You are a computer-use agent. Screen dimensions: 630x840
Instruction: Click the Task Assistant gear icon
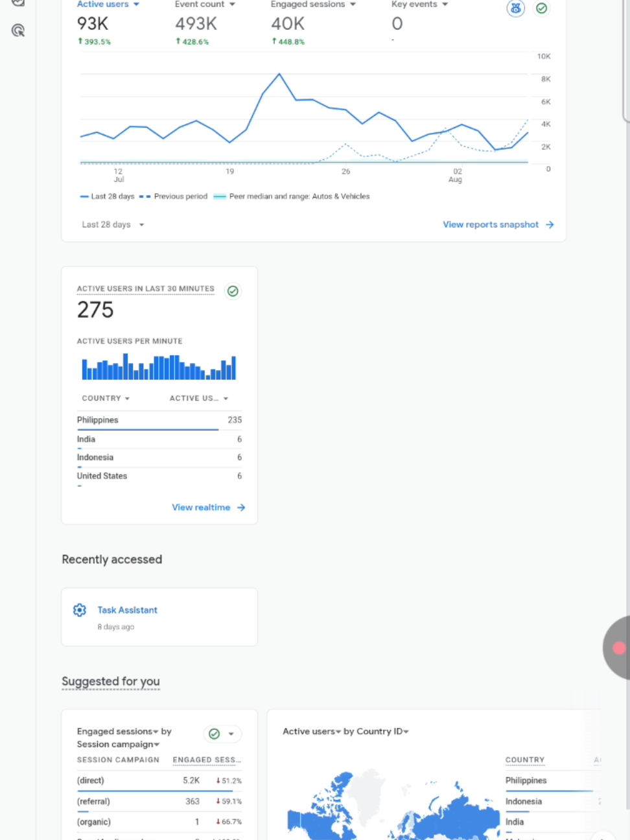point(80,610)
